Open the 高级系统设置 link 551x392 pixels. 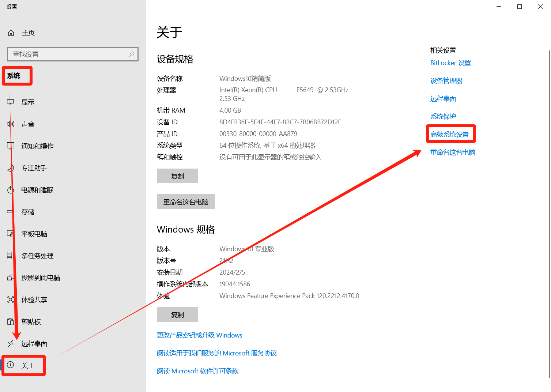pyautogui.click(x=449, y=134)
